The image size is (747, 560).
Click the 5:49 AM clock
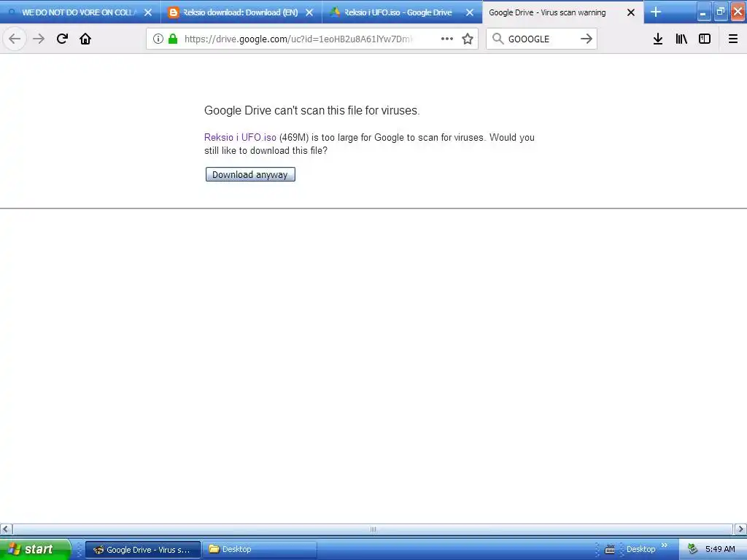[720, 550]
